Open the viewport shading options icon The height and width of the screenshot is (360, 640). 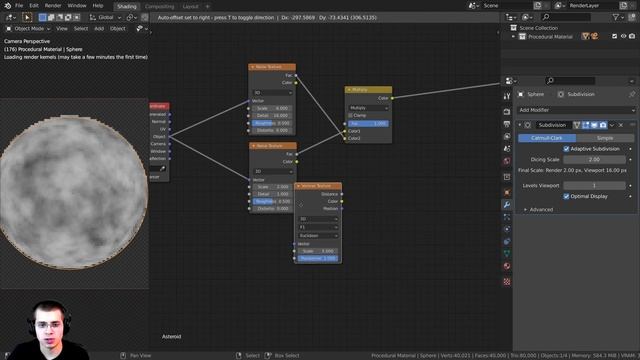tap(142, 29)
